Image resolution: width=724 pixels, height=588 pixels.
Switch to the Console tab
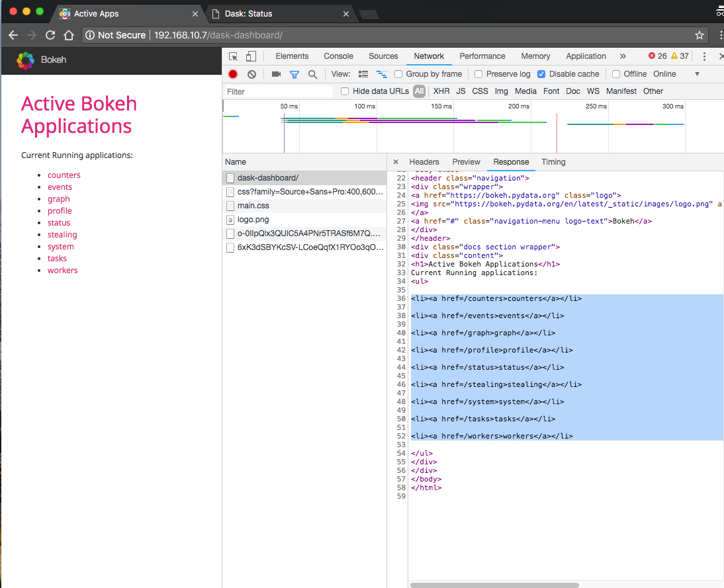[338, 56]
